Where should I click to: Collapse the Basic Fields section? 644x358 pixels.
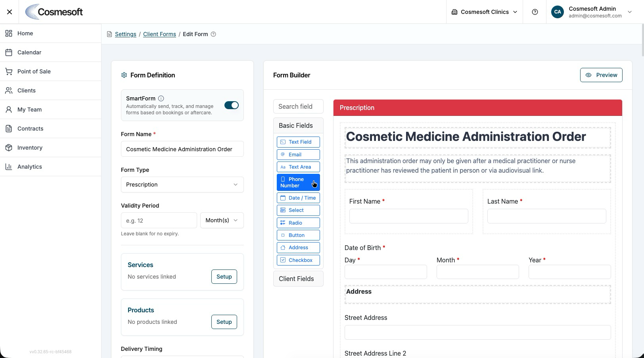pos(298,125)
